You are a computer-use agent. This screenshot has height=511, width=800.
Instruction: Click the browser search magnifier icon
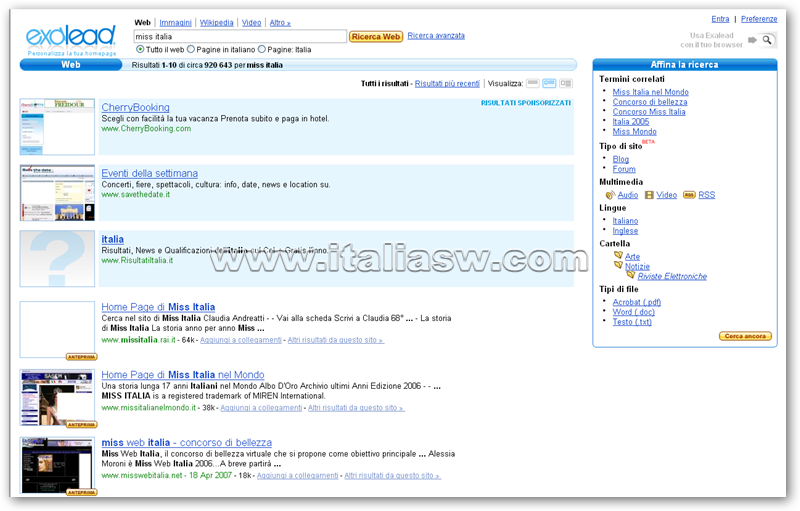(x=767, y=40)
